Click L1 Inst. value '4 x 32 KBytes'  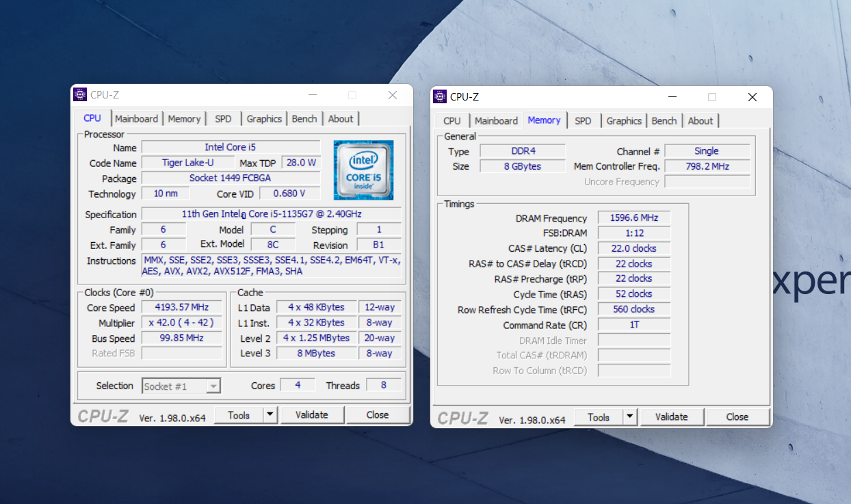pos(316,323)
